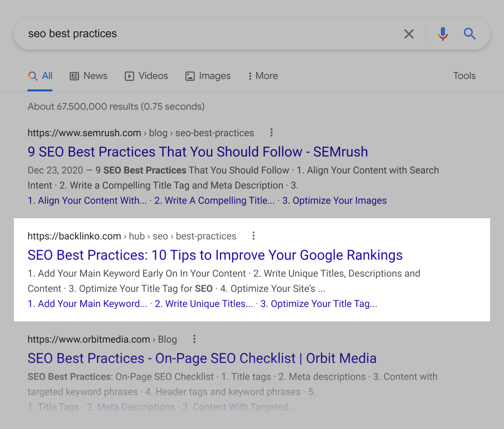Select the Videos tab

tap(153, 76)
